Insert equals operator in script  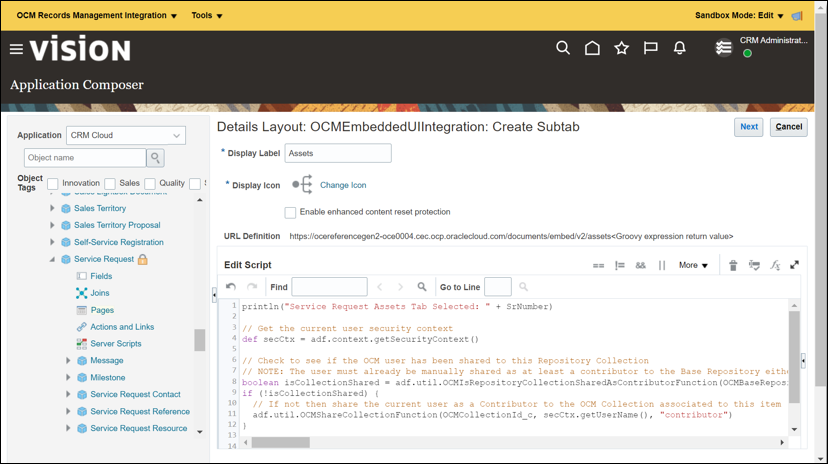pyautogui.click(x=598, y=266)
